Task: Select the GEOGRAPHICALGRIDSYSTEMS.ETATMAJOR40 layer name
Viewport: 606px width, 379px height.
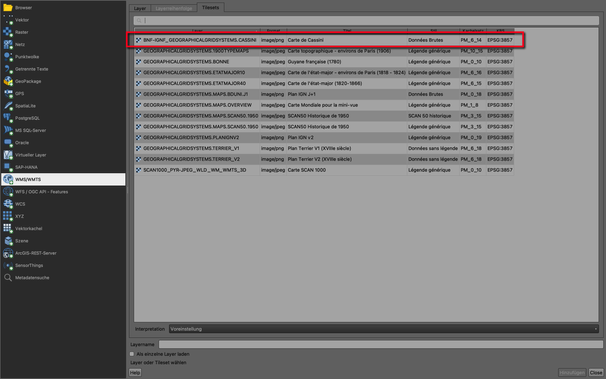Action: 194,83
